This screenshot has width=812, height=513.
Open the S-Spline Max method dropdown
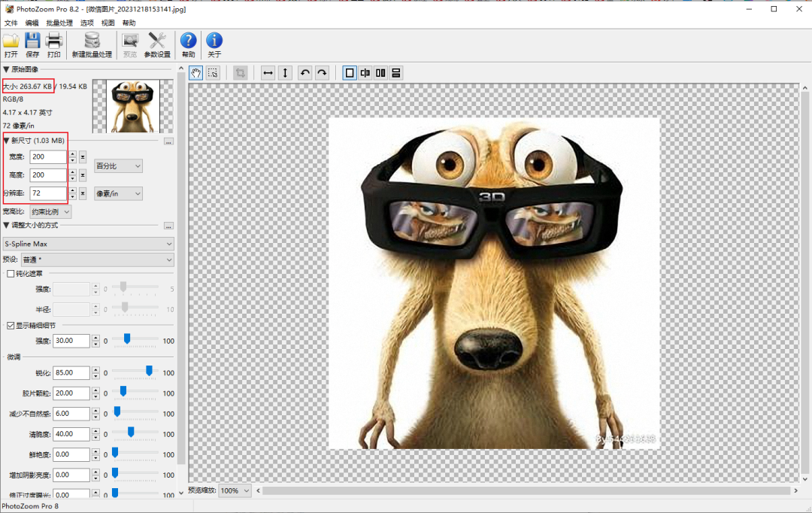pyautogui.click(x=88, y=244)
